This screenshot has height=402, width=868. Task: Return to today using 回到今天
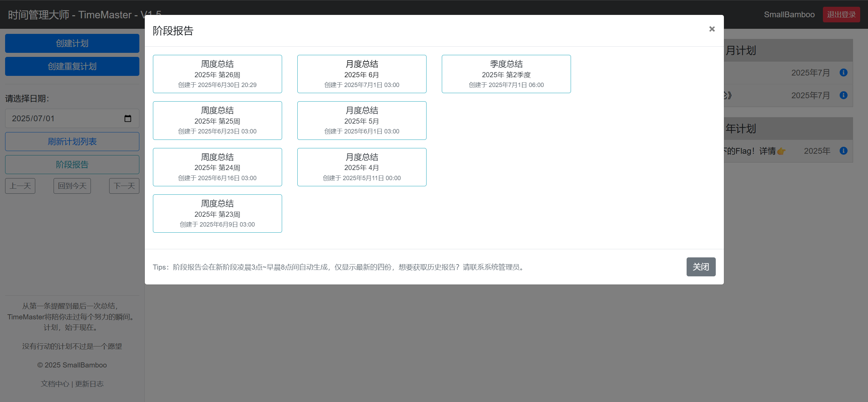point(72,186)
